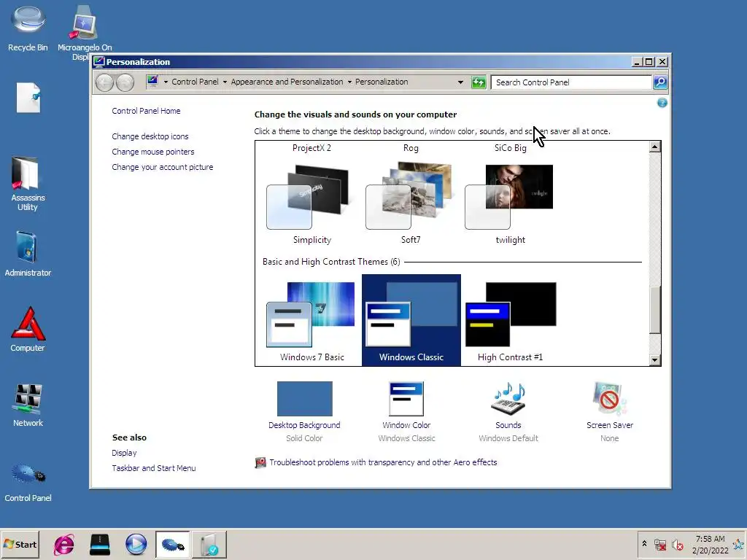Open Change mouse pointers link
This screenshot has height=560, width=747.
(153, 152)
